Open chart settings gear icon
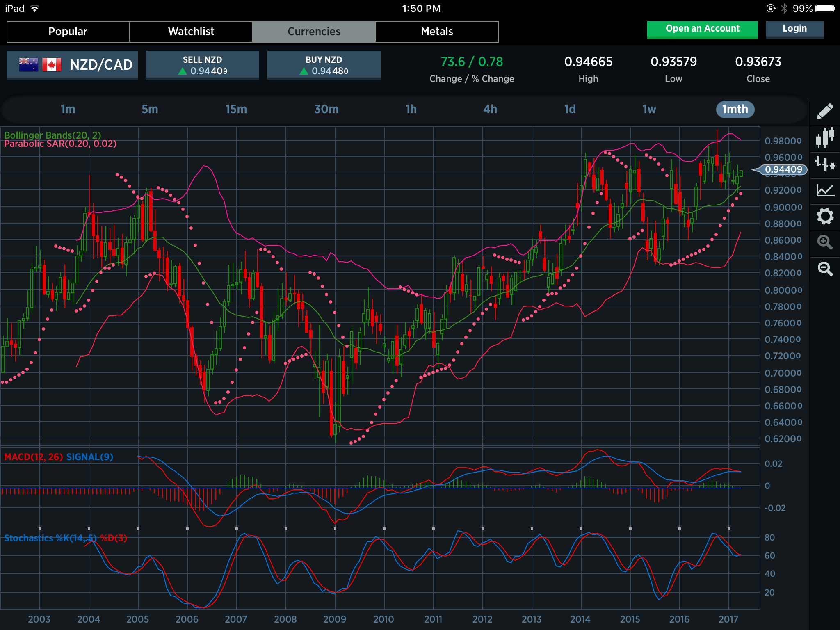Viewport: 840px width, 630px height. [825, 216]
